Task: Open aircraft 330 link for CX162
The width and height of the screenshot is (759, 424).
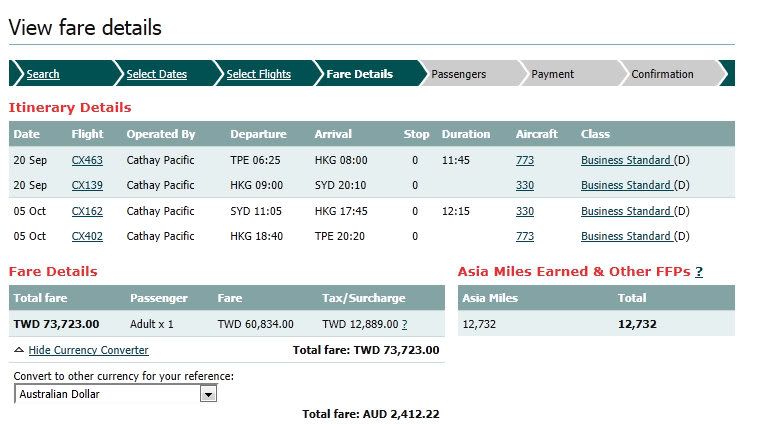Action: pos(525,212)
